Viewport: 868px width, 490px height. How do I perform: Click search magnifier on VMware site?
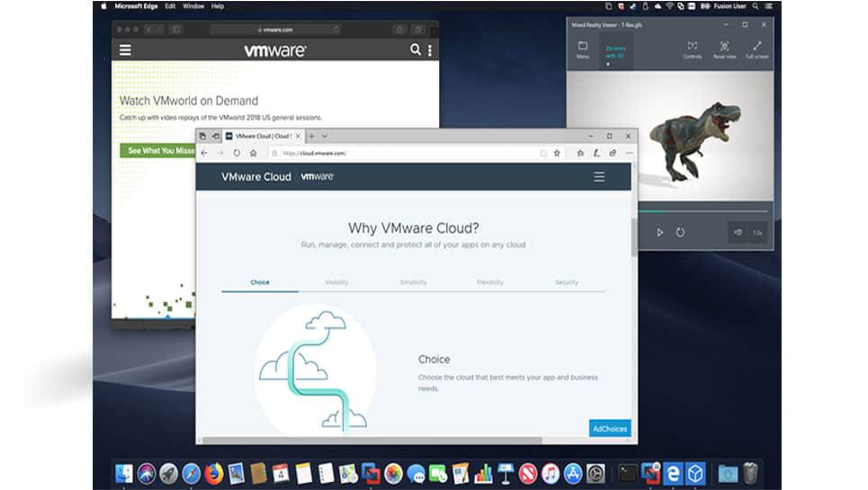(416, 49)
